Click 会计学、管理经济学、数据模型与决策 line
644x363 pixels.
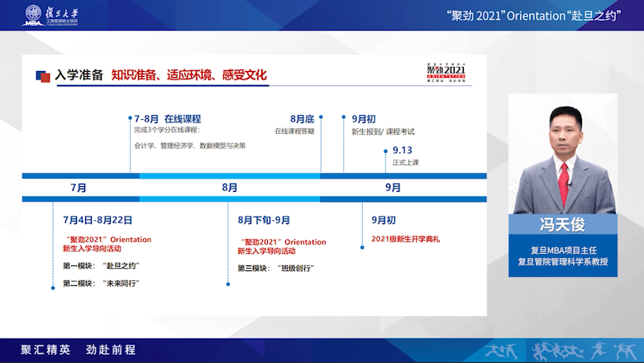(x=190, y=146)
